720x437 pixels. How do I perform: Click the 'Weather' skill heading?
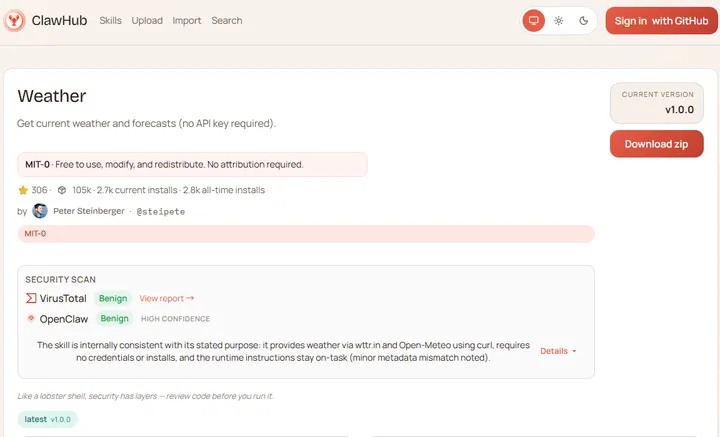[52, 96]
